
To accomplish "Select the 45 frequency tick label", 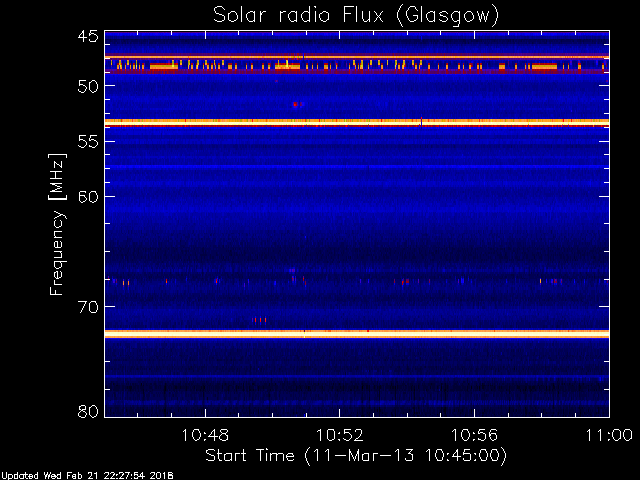I will click(88, 37).
